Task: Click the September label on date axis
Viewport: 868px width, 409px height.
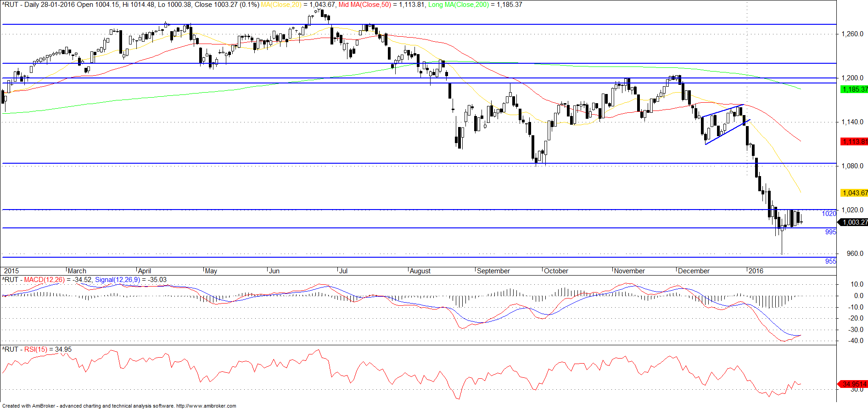Action: tap(493, 271)
